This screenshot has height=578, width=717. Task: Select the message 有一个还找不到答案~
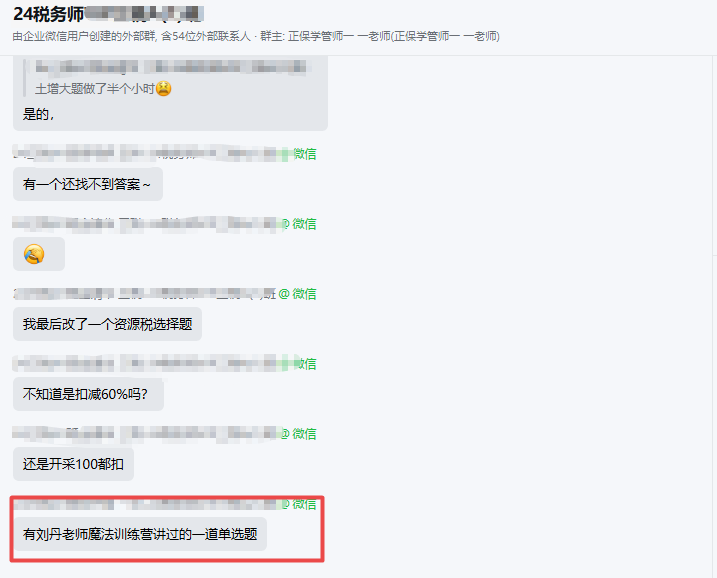click(x=88, y=184)
